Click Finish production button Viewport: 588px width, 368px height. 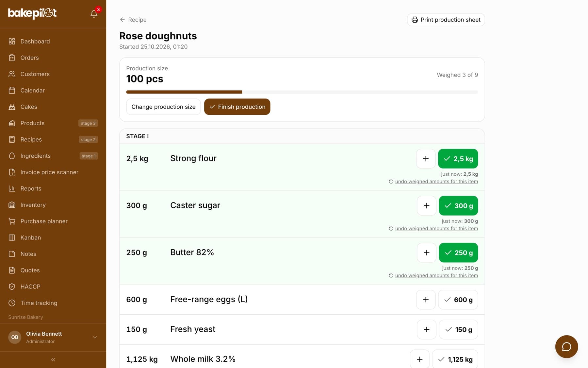237,107
